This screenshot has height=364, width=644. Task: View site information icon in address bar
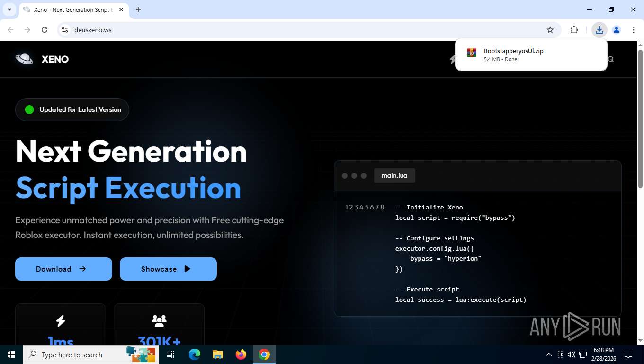(65, 30)
